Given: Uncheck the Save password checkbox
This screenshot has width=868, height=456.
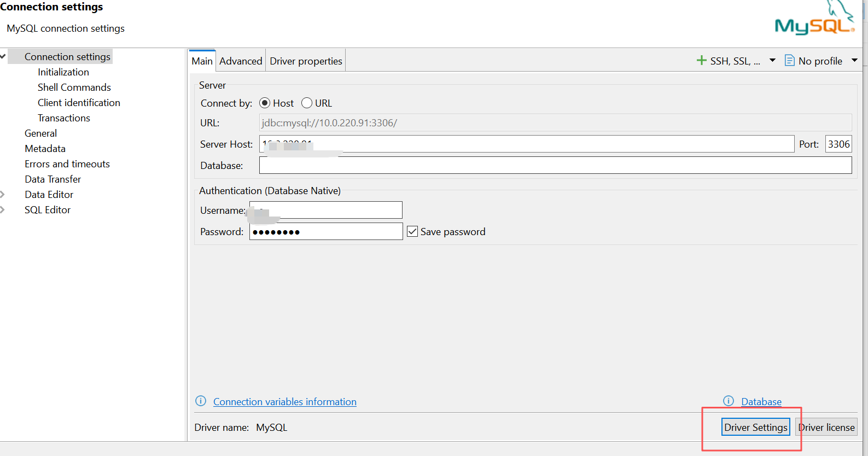Looking at the screenshot, I should (x=412, y=232).
